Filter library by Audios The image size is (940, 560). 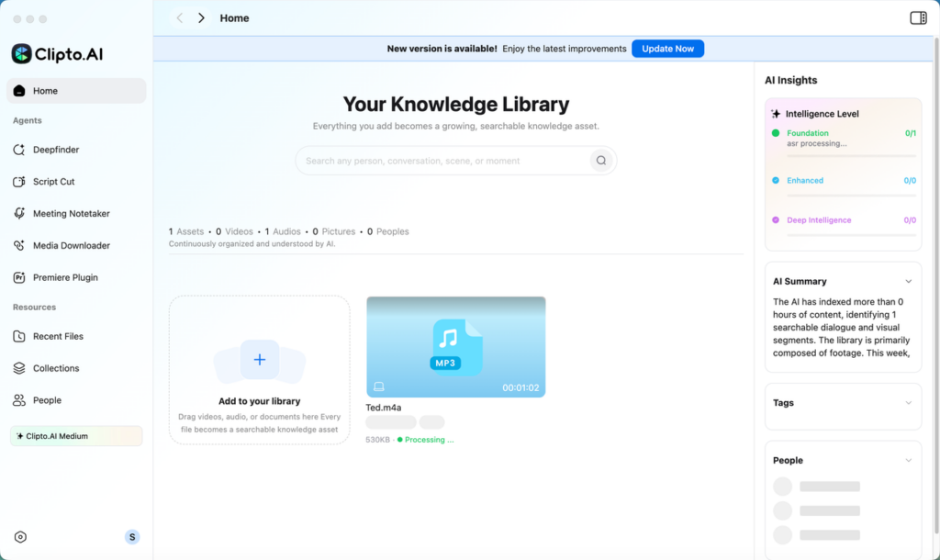coord(282,230)
